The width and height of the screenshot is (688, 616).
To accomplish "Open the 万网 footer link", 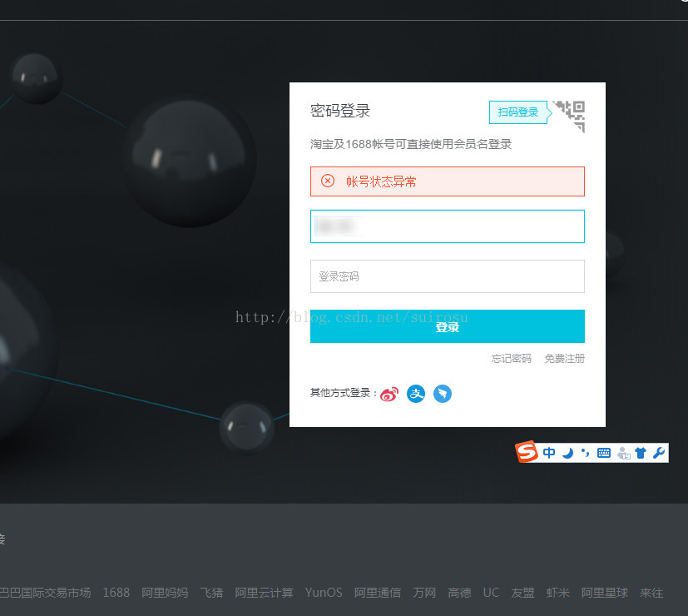I will [424, 593].
